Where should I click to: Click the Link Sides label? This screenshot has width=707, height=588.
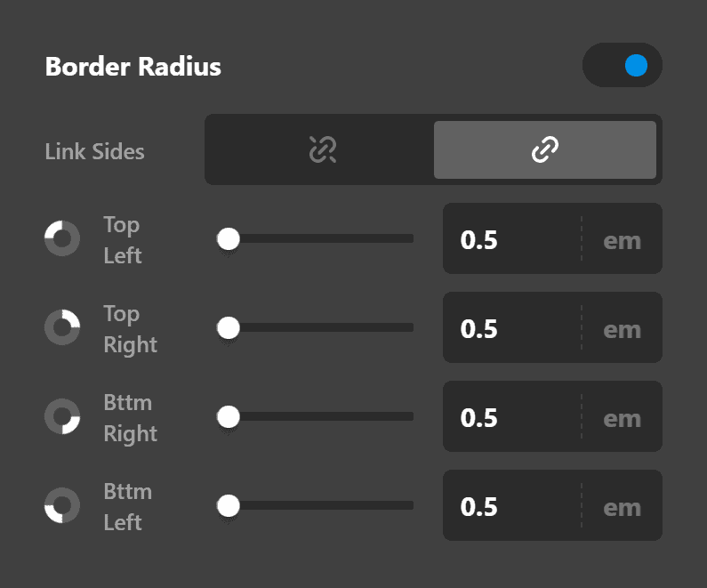tap(94, 151)
